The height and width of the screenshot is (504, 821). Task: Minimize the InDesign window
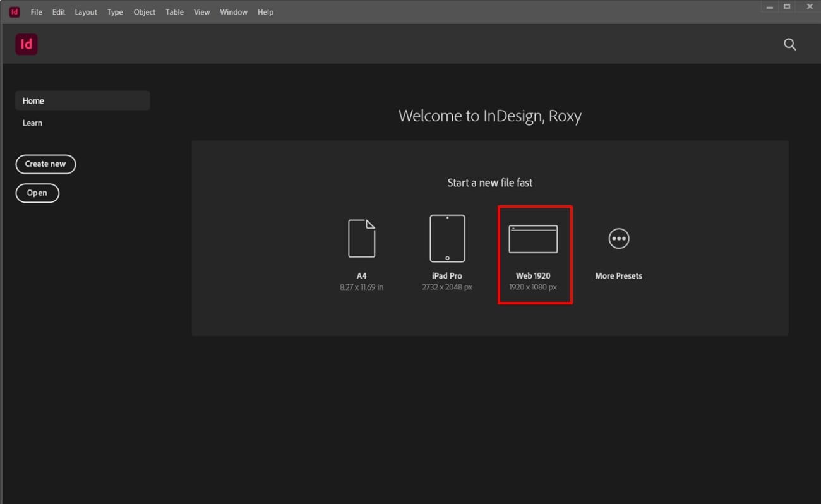tap(770, 7)
